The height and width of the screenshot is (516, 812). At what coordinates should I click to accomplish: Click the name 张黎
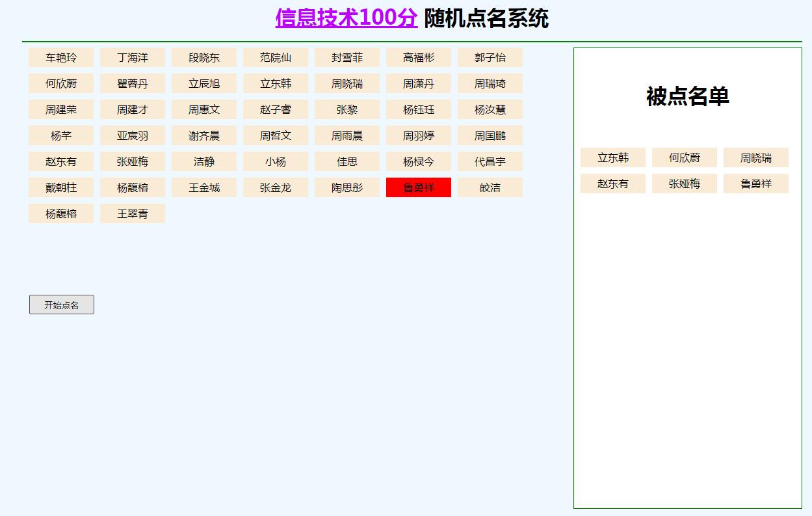[x=347, y=109]
